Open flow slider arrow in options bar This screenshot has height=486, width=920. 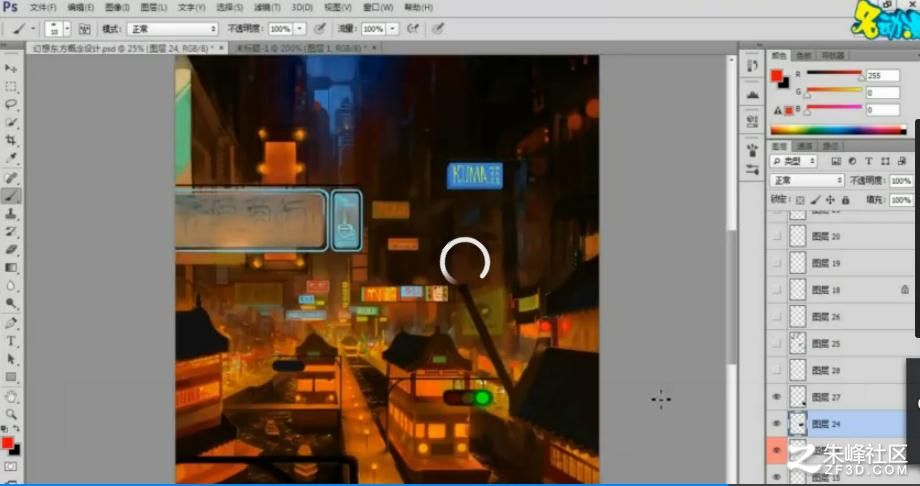tap(393, 29)
